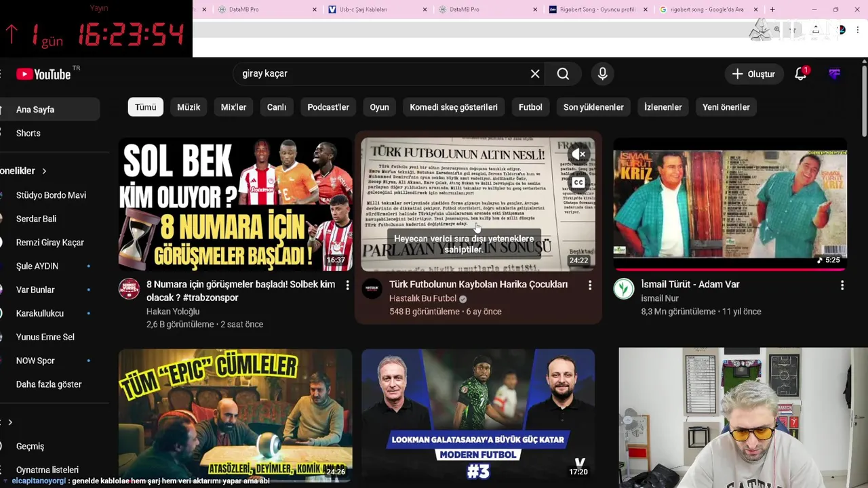Open options menu for Hakan Yoloğlu video

[x=347, y=285]
